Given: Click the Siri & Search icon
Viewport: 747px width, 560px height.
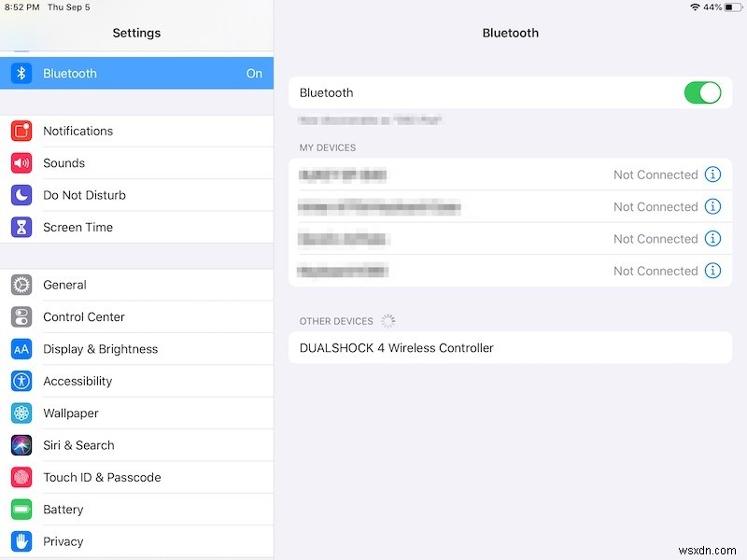Looking at the screenshot, I should point(21,445).
